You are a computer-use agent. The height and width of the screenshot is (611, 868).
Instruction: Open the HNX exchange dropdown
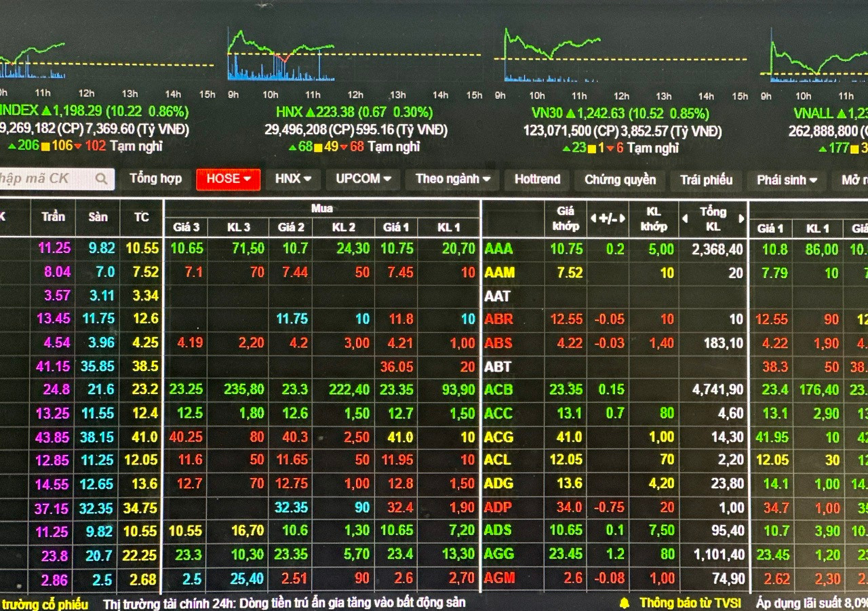[293, 179]
